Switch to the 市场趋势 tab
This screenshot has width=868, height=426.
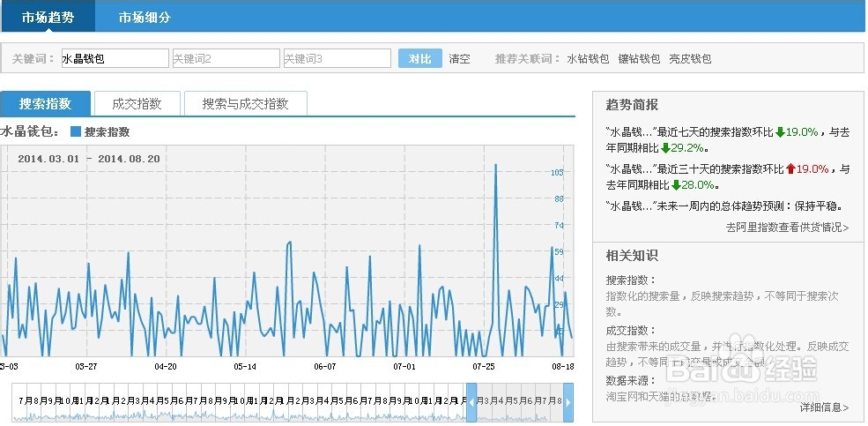(x=48, y=17)
